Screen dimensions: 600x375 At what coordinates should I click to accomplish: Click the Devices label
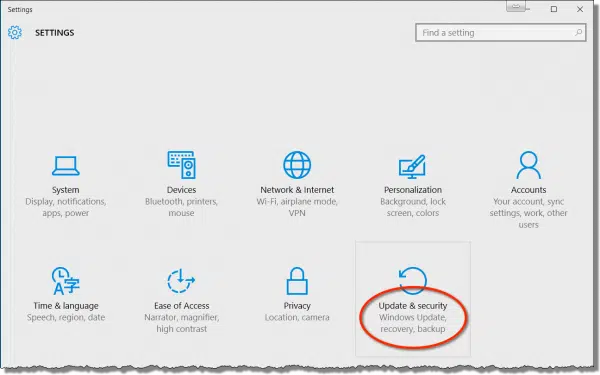[181, 190]
